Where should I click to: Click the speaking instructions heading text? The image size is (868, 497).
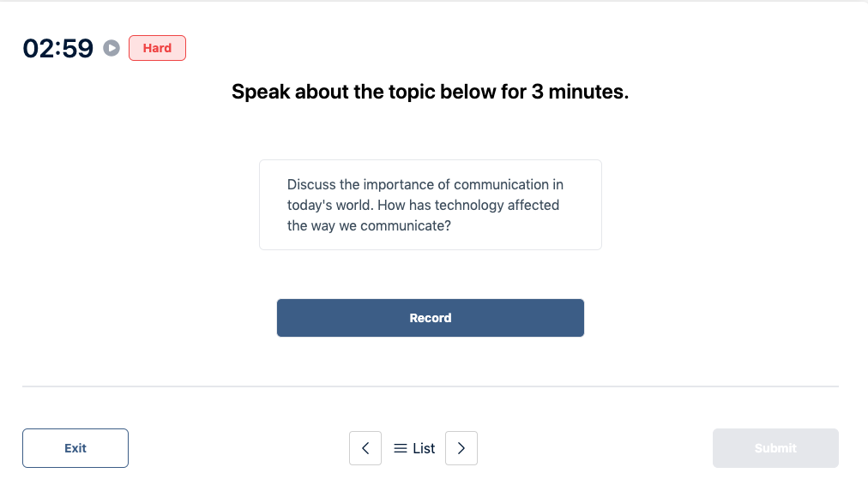[x=431, y=92]
